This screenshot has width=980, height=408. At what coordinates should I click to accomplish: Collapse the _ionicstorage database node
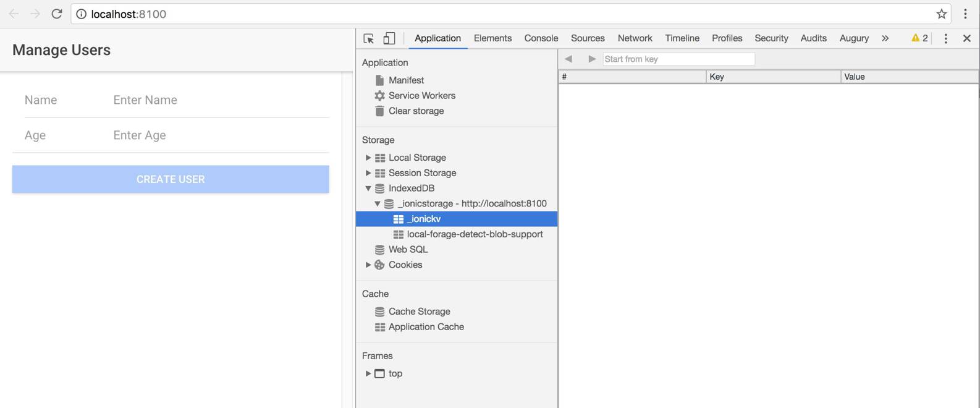point(378,203)
